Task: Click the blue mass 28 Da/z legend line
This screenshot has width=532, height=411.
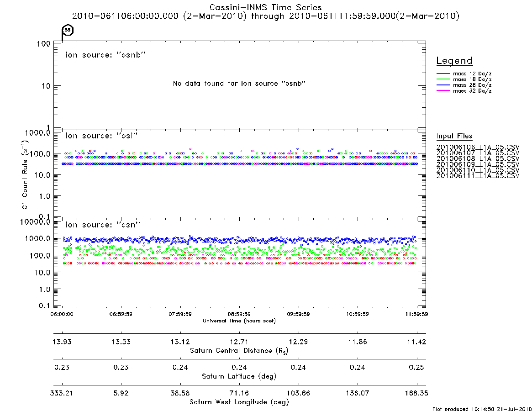Action: coord(443,85)
